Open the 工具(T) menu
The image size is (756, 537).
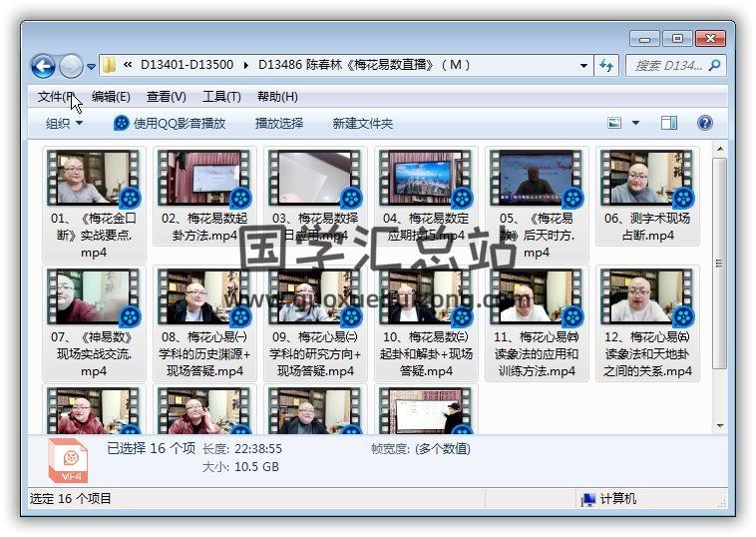221,97
